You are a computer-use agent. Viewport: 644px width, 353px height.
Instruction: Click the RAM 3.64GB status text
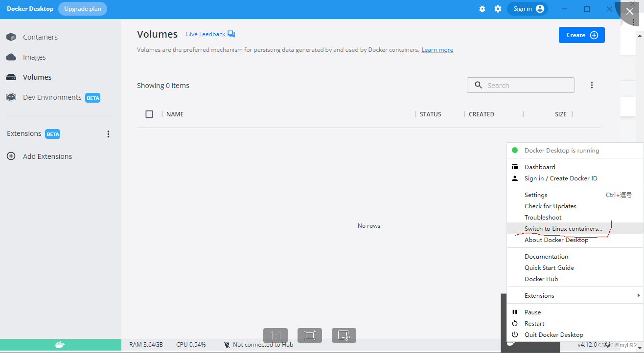[146, 345]
